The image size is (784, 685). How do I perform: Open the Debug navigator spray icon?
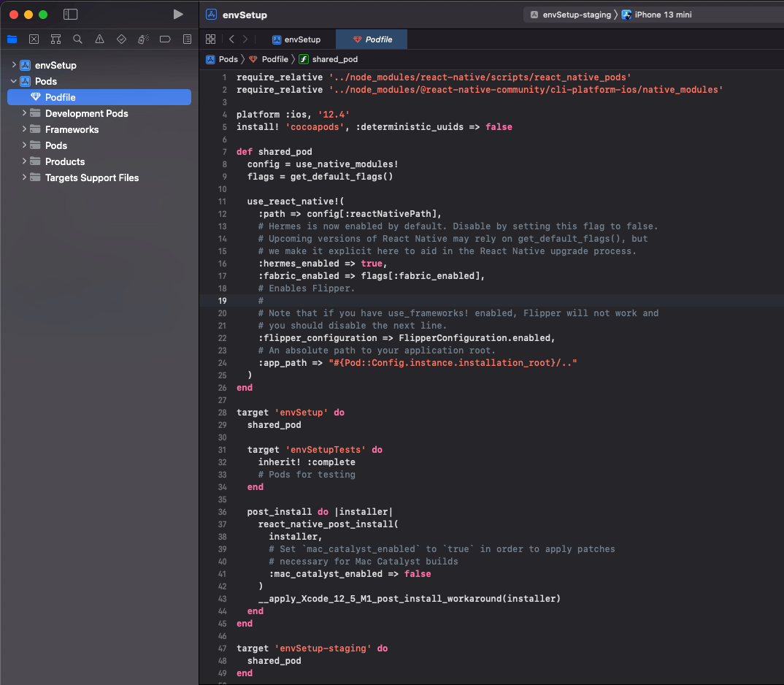[x=144, y=39]
